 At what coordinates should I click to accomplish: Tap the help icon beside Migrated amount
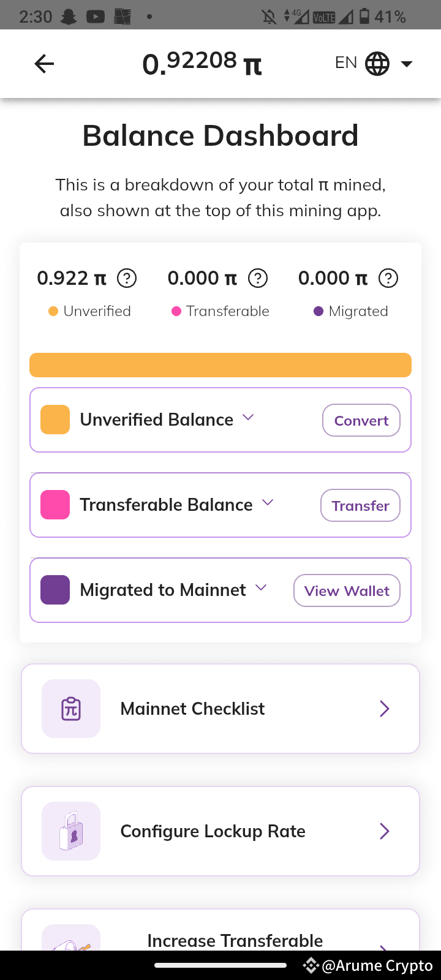click(388, 279)
